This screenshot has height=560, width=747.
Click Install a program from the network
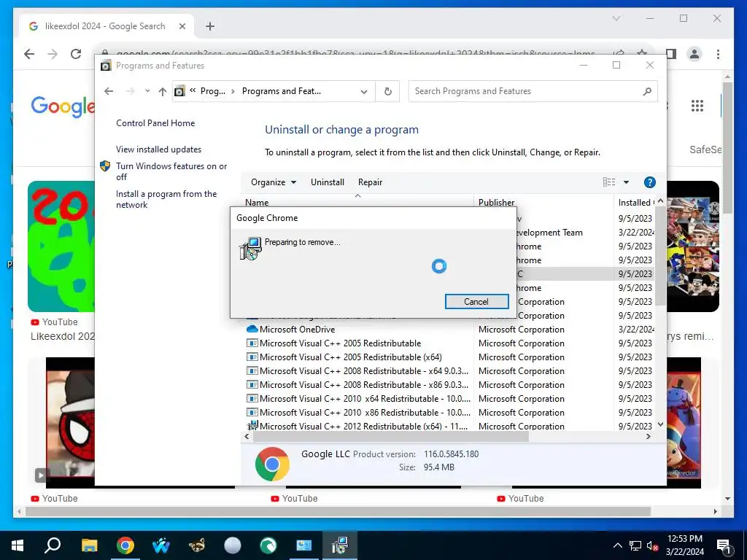coord(166,199)
